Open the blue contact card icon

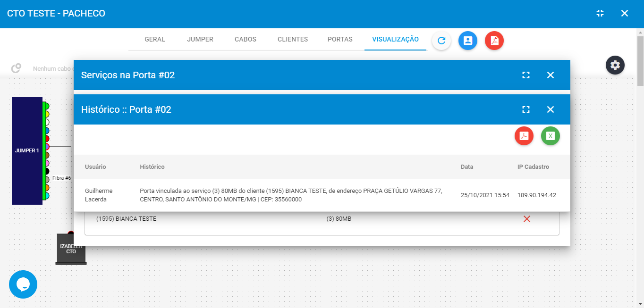[x=468, y=41]
